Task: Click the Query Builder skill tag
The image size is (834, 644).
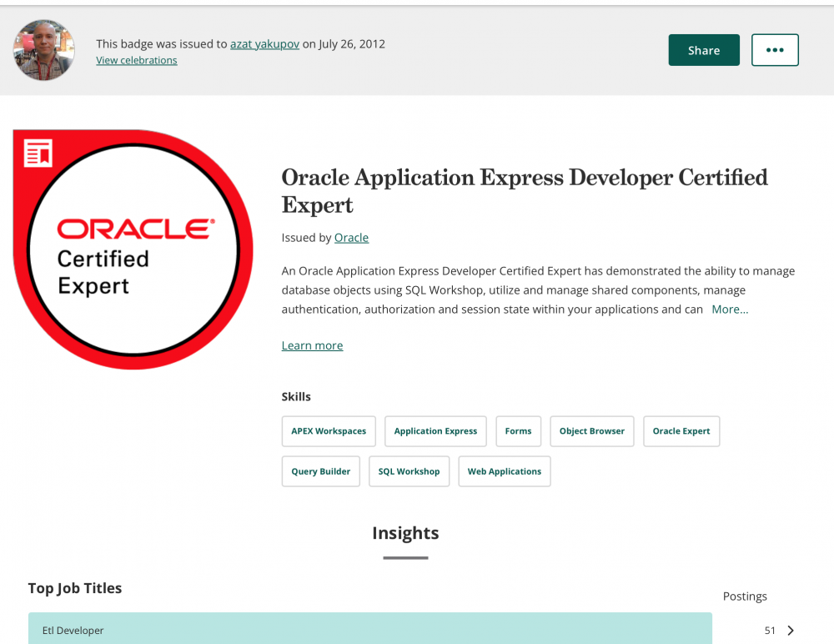Action: [321, 471]
